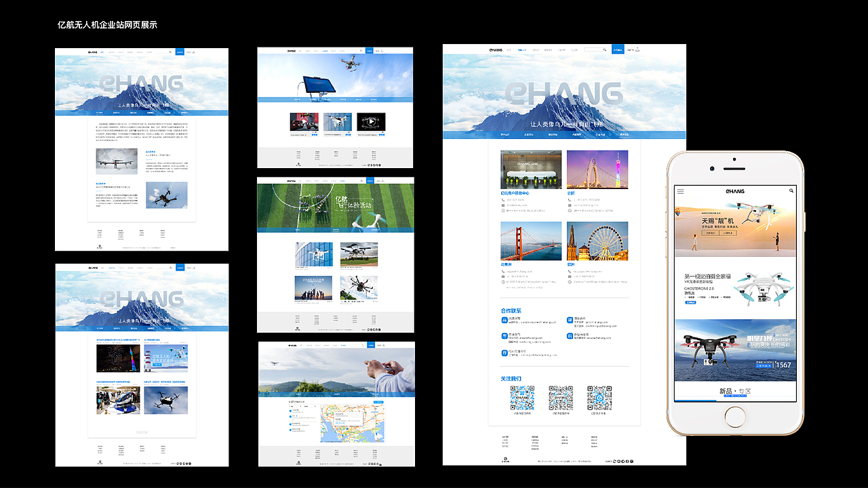
Task: Select first tab in large page blue sub-nav
Action: (505, 134)
